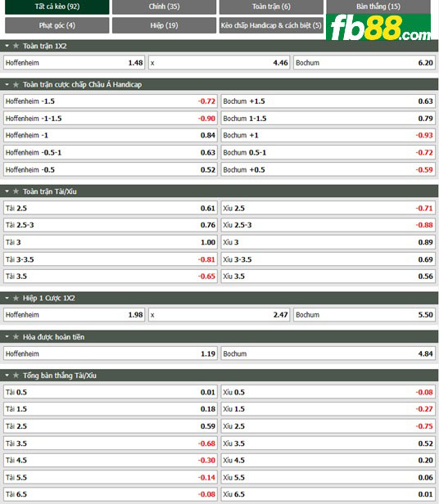Viewport: 439px width, 504px height.
Task: Bet Tài 3.5 at -0.65
Action: [111, 277]
